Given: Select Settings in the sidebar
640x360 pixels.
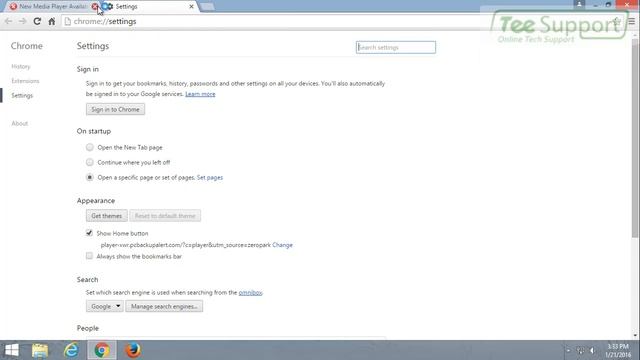Looking at the screenshot, I should (22, 96).
